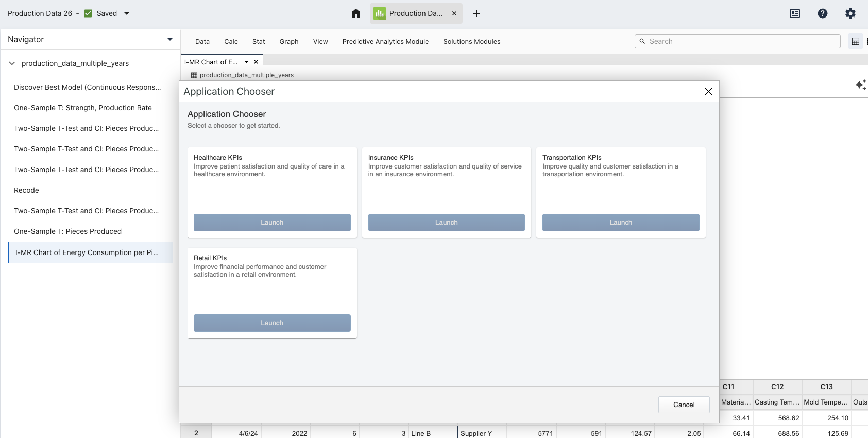
Task: Open the Graph menu
Action: click(289, 41)
